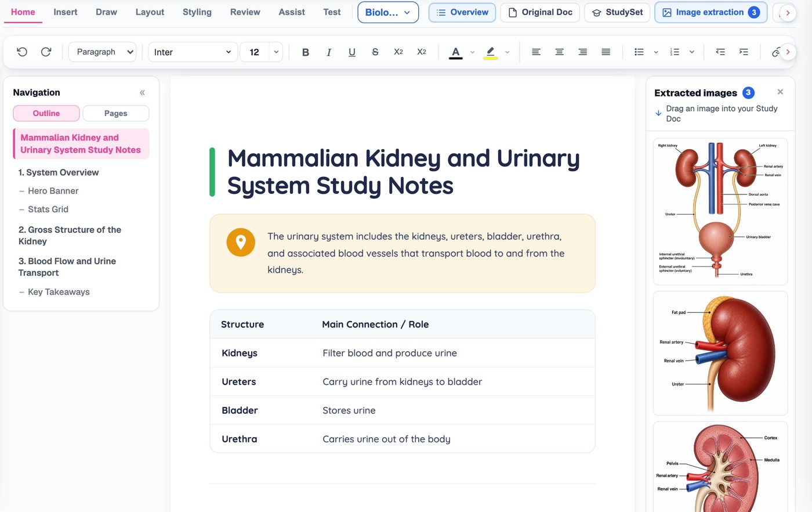Screen dimensions: 812x512
Task: Apply subscript formatting
Action: (x=398, y=52)
